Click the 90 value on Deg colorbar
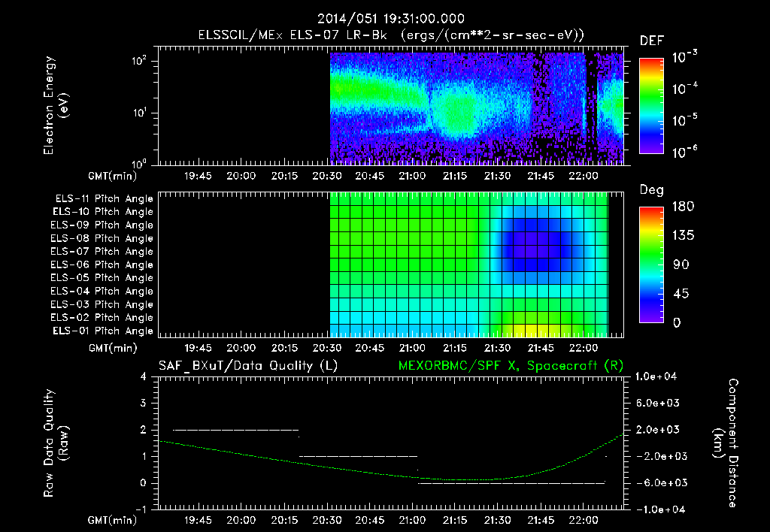Viewport: 770px width, 532px height. point(681,265)
